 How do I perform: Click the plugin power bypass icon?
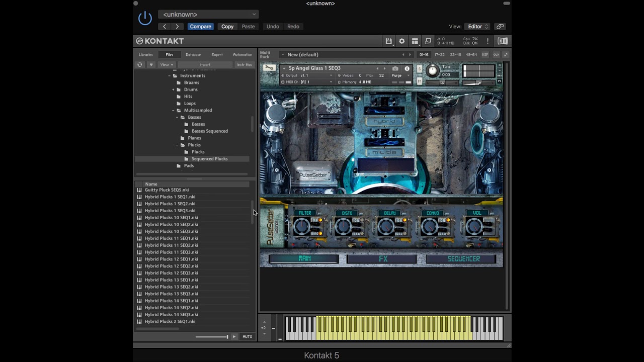pos(145,19)
